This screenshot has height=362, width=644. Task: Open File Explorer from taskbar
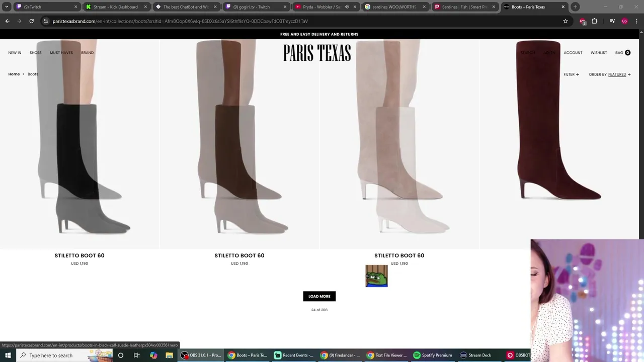[x=170, y=355]
